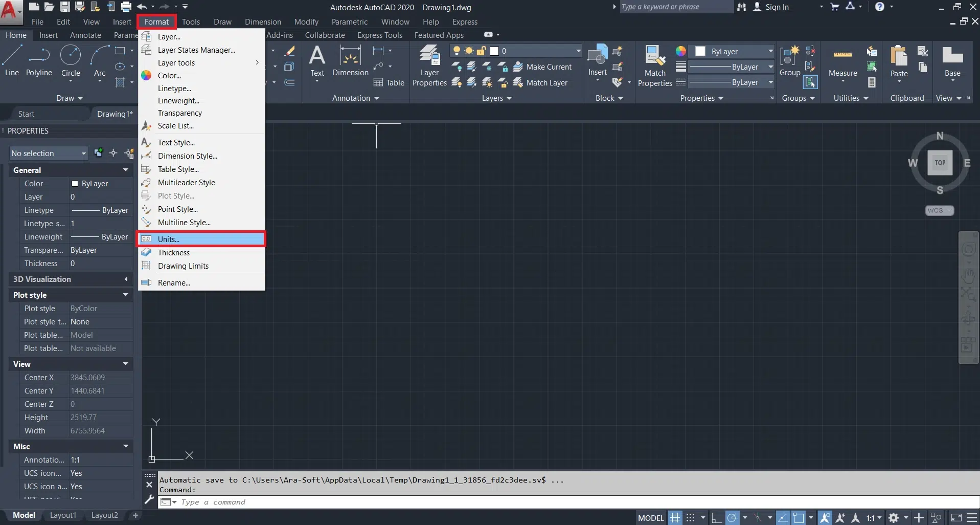
Task: Open the layer name dropdown list
Action: pos(578,51)
